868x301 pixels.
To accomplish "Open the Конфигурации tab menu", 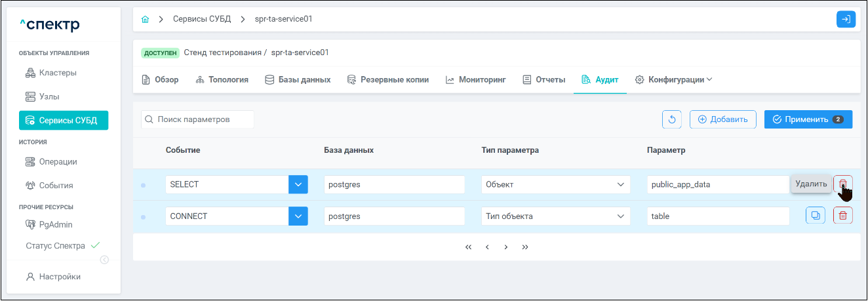I will 674,79.
